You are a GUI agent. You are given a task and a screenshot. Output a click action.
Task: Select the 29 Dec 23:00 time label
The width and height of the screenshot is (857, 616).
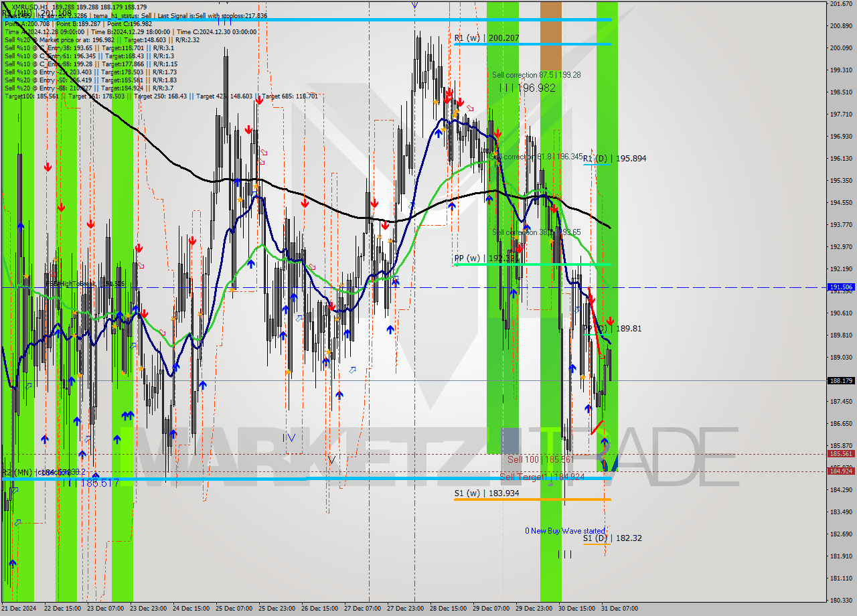tap(534, 609)
